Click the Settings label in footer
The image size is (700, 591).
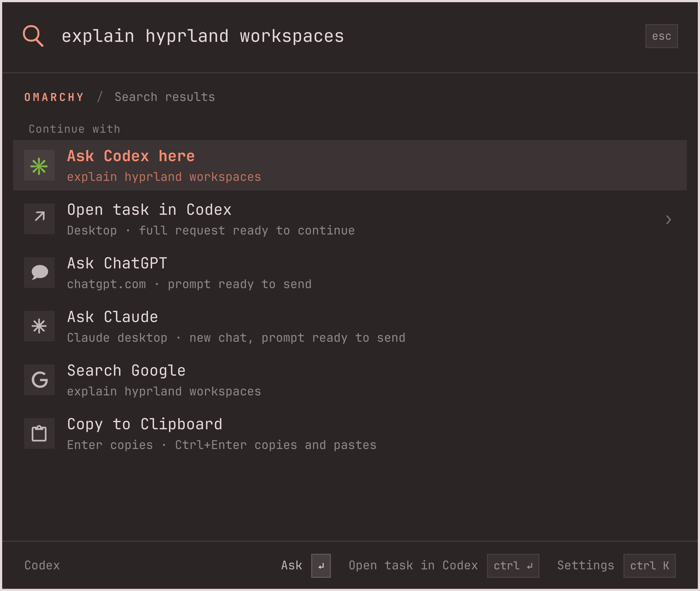click(585, 566)
